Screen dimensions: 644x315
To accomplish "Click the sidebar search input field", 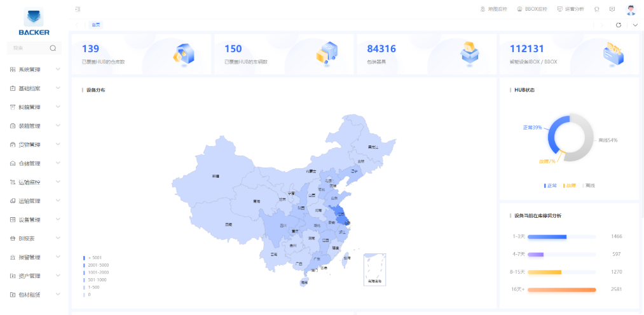I will 29,48.
